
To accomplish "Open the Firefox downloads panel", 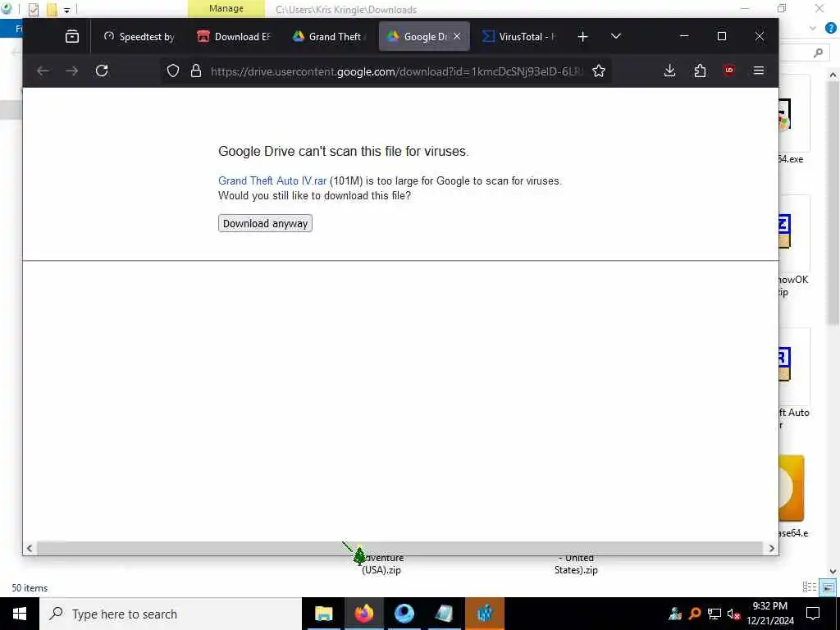I will pyautogui.click(x=669, y=71).
